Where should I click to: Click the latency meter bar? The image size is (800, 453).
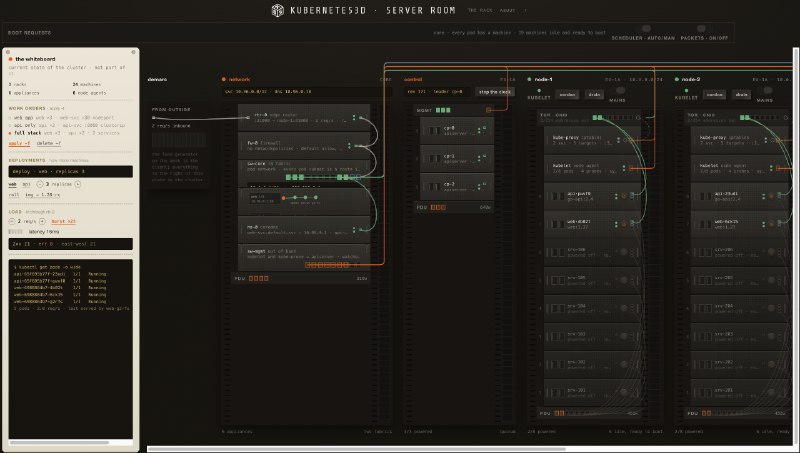tap(16, 232)
